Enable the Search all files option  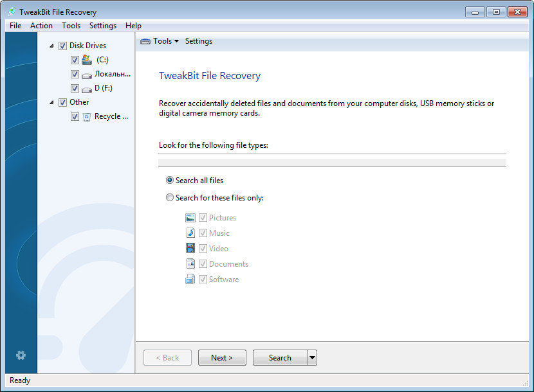pos(169,181)
